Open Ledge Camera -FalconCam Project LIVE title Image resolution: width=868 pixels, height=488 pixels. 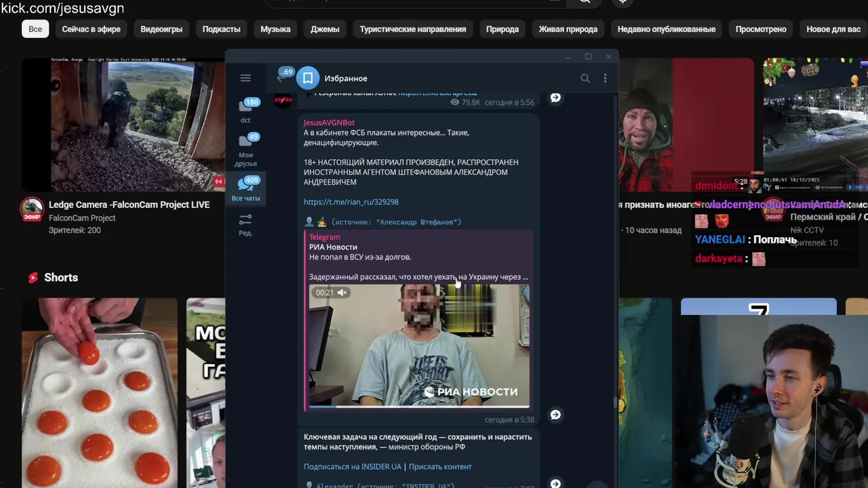[x=129, y=205]
